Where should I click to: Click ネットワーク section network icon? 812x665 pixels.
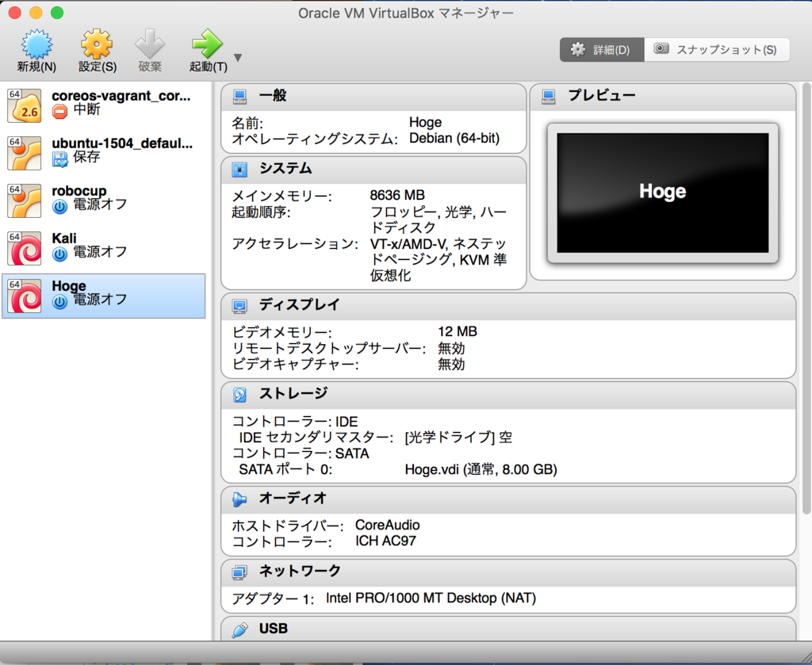[x=239, y=572]
